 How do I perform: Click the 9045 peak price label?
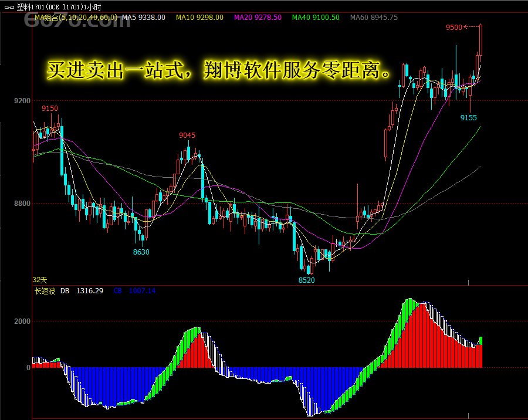[187, 135]
